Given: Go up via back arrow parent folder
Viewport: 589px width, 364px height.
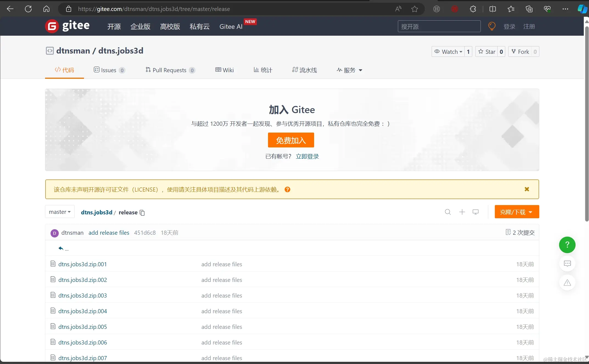Looking at the screenshot, I should click(x=61, y=248).
